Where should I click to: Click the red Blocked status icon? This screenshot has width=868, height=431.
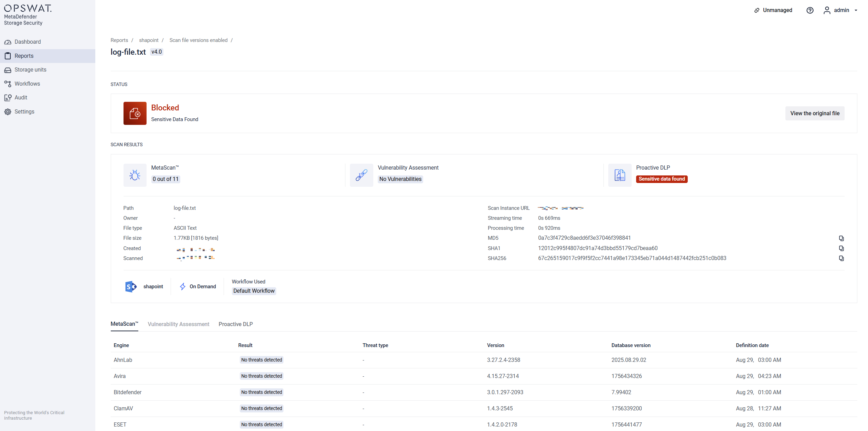pos(135,113)
